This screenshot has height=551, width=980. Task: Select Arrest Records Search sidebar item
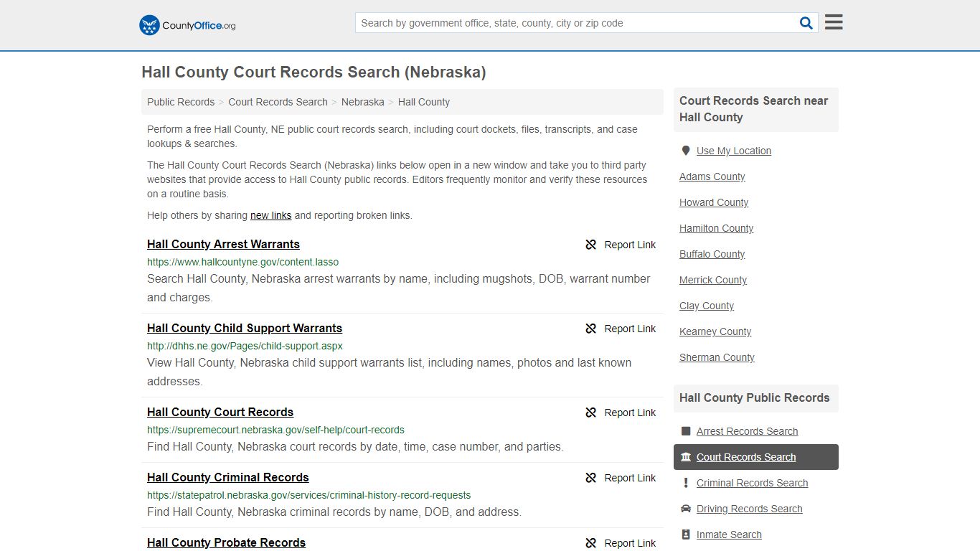(x=747, y=431)
